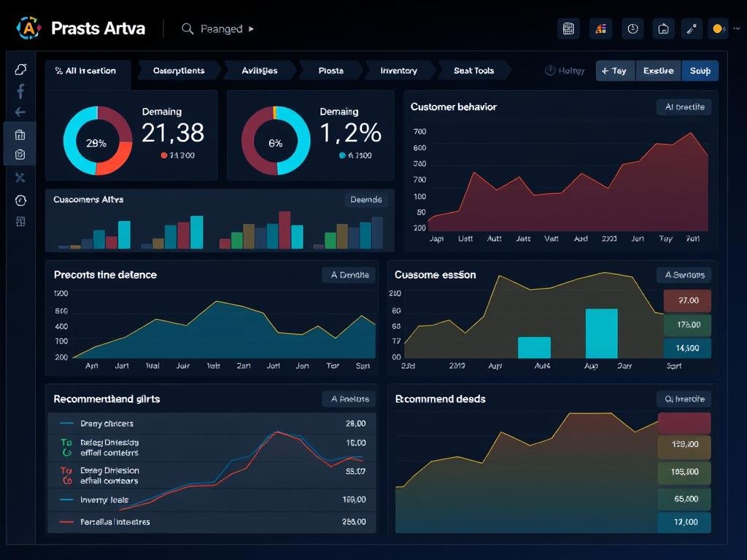Click the clock icon in top toolbar
The width and height of the screenshot is (747, 560).
click(632, 28)
